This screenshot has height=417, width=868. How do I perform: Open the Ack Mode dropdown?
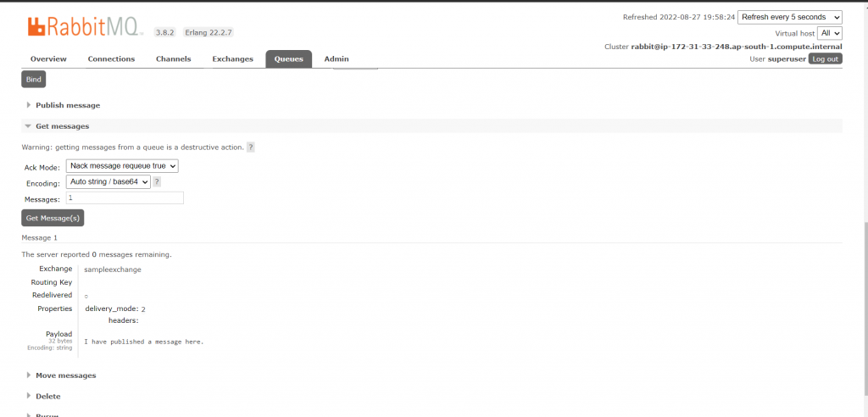[122, 165]
